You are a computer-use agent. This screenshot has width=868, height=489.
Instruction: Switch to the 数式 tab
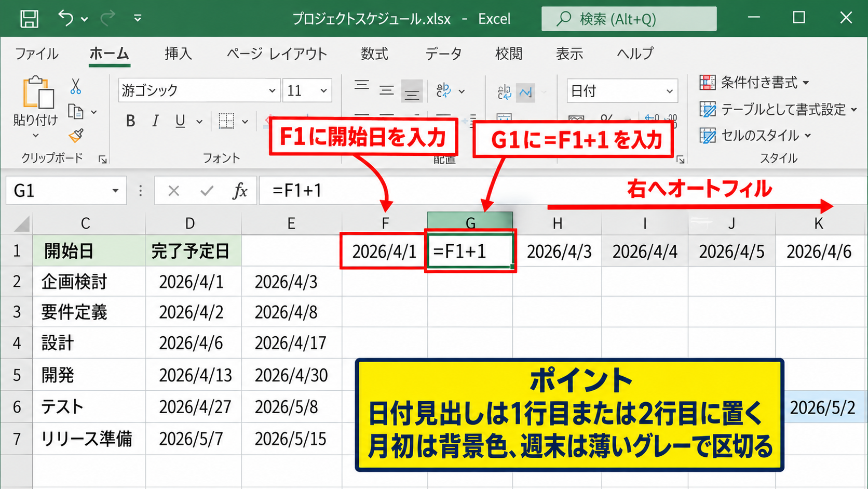pos(374,54)
